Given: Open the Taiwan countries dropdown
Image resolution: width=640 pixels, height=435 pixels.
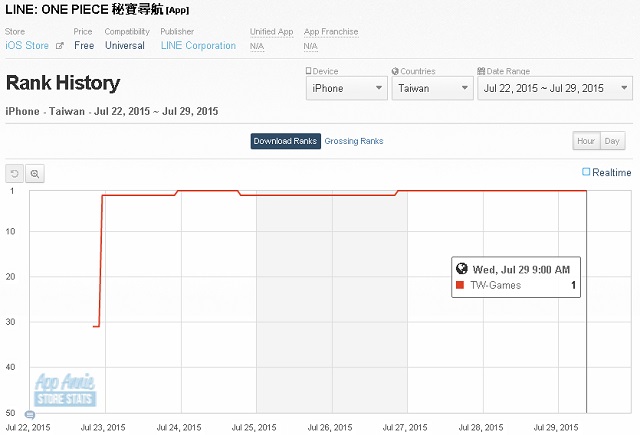Looking at the screenshot, I should tap(433, 88).
